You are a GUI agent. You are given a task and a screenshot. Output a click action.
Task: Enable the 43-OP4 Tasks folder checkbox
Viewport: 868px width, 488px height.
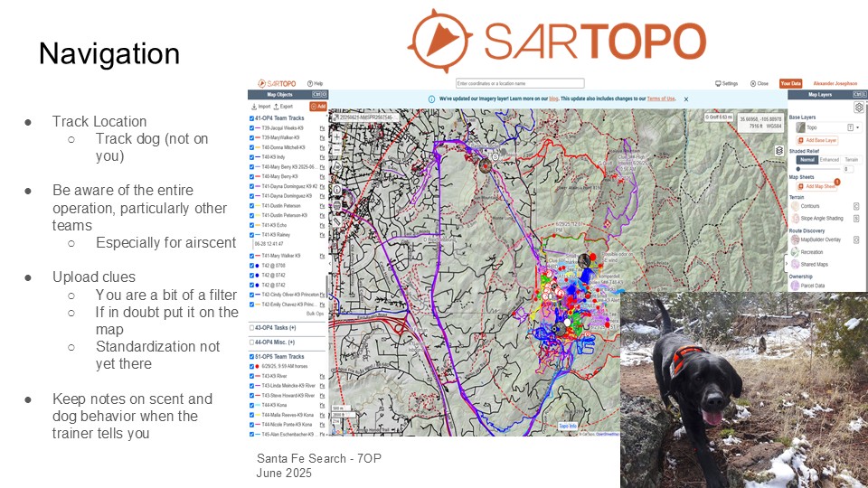click(252, 327)
